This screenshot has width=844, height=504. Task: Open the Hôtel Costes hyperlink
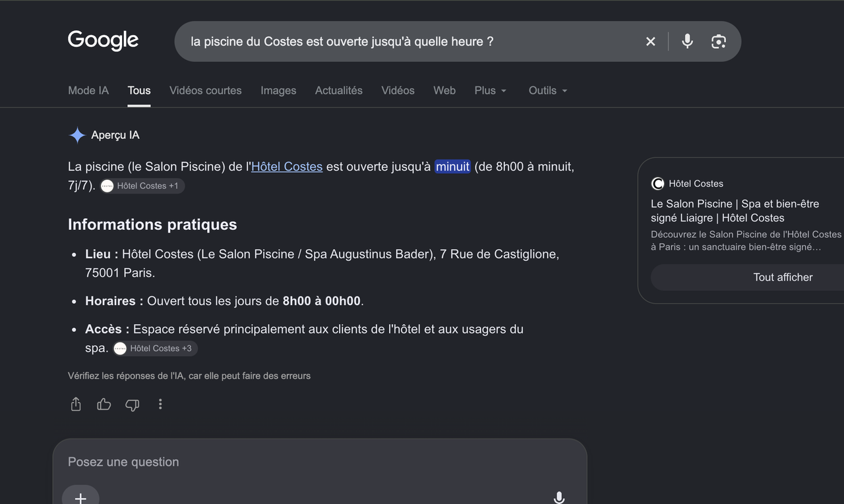tap(287, 167)
